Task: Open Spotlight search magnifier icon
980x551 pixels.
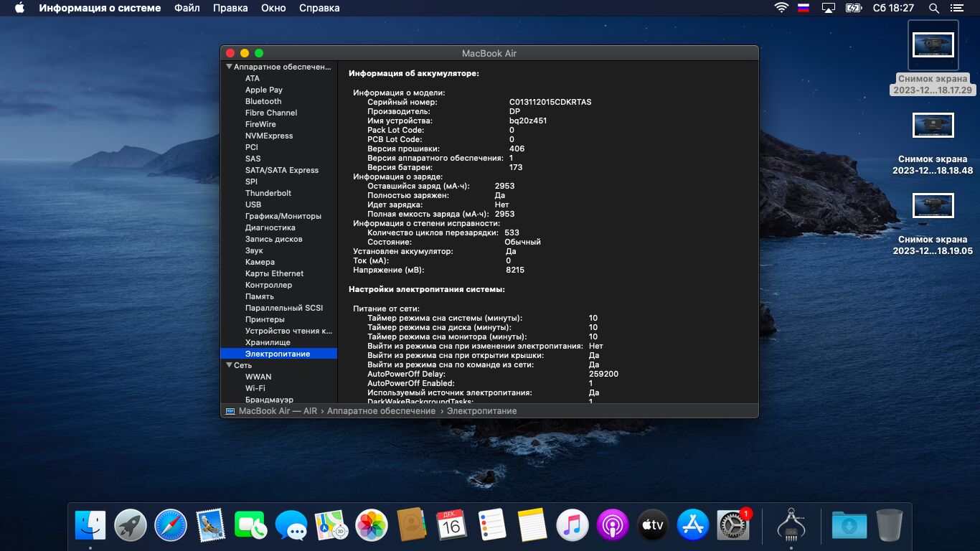Action: 933,8
